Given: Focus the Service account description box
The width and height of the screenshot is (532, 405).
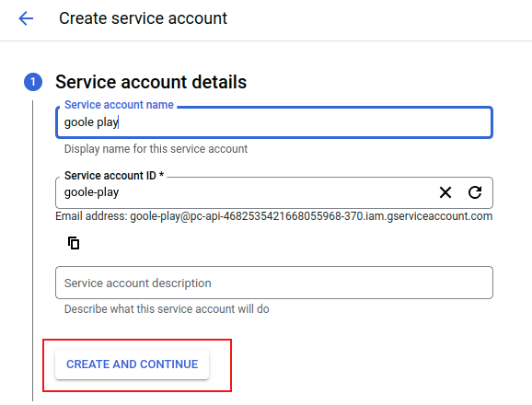Looking at the screenshot, I should [x=274, y=283].
